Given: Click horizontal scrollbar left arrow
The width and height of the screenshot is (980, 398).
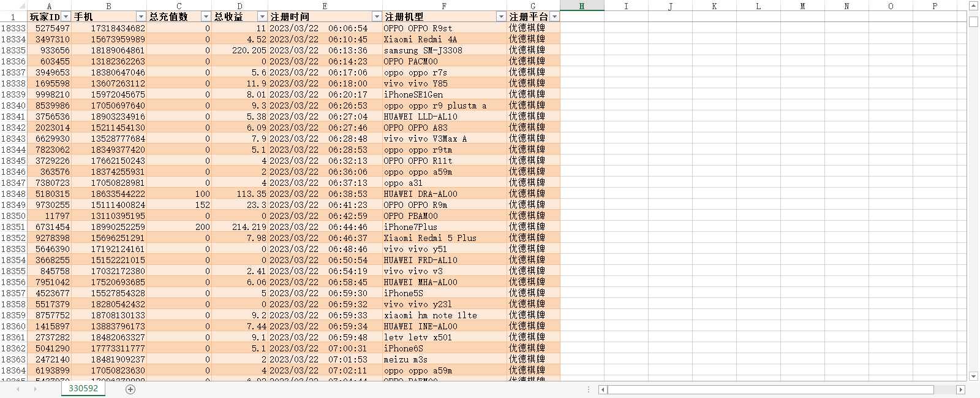Looking at the screenshot, I should [x=603, y=389].
